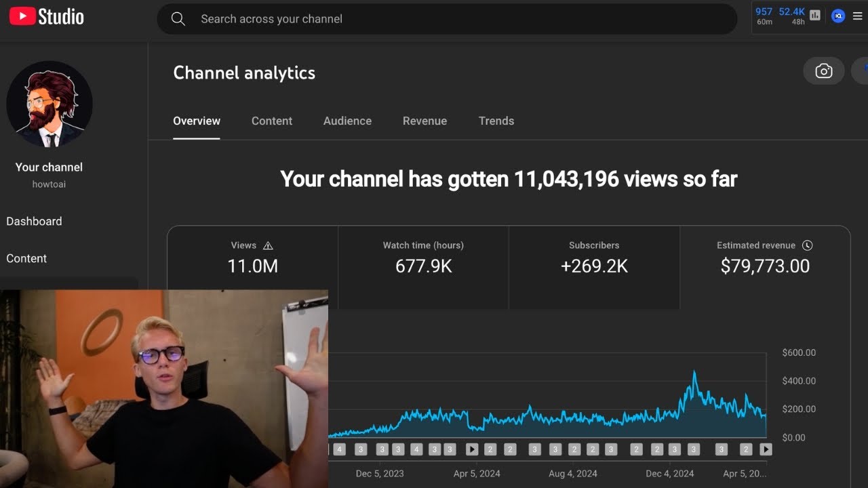
Task: Click the 957 views in 60m stat
Action: point(764,16)
